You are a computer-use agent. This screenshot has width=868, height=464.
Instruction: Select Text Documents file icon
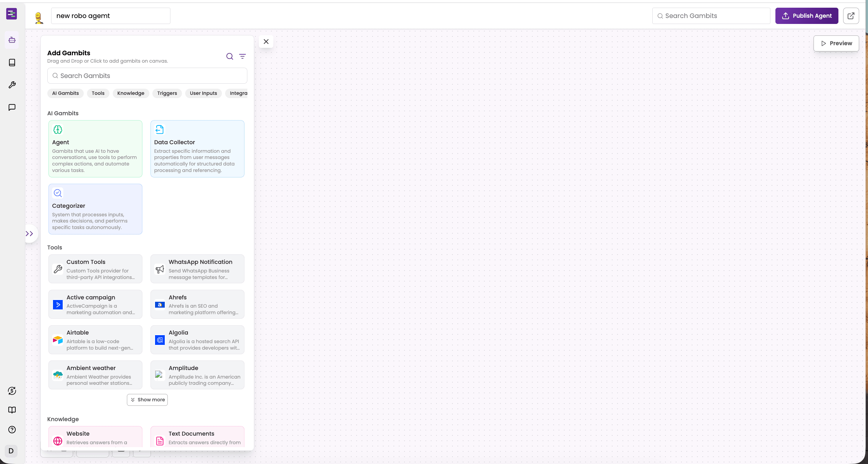coord(160,441)
